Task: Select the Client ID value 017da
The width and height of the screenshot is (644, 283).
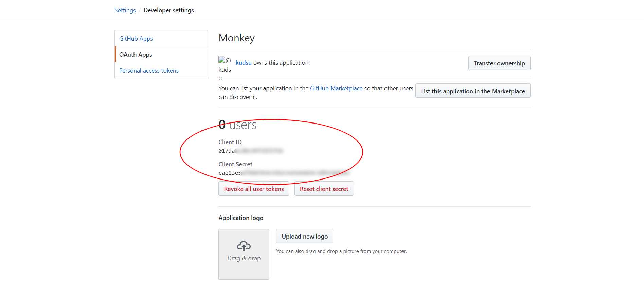Action: pos(251,151)
